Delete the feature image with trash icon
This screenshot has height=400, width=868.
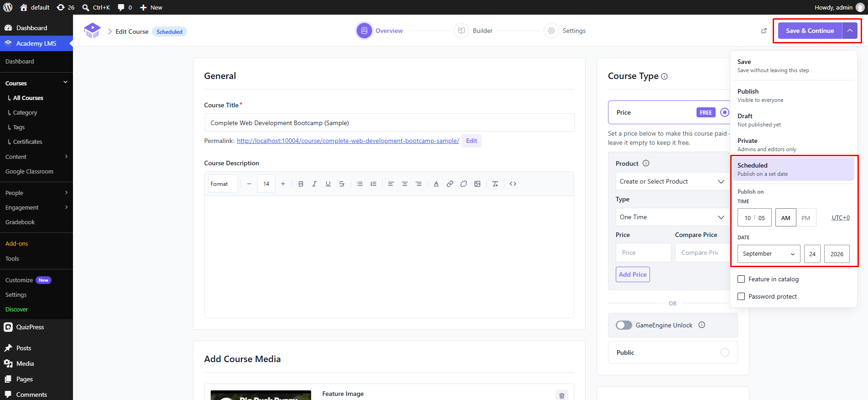[x=562, y=395]
